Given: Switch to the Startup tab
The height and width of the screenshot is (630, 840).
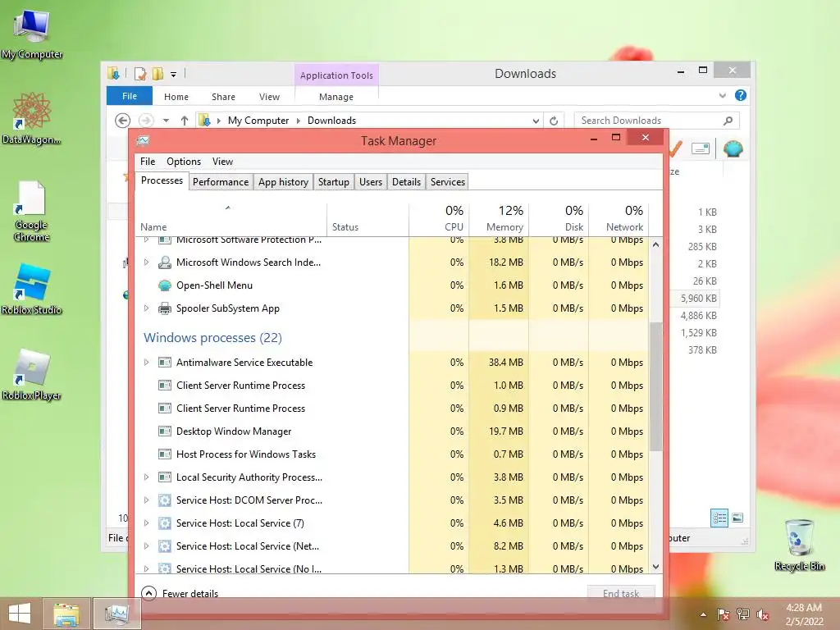Looking at the screenshot, I should coord(333,181).
